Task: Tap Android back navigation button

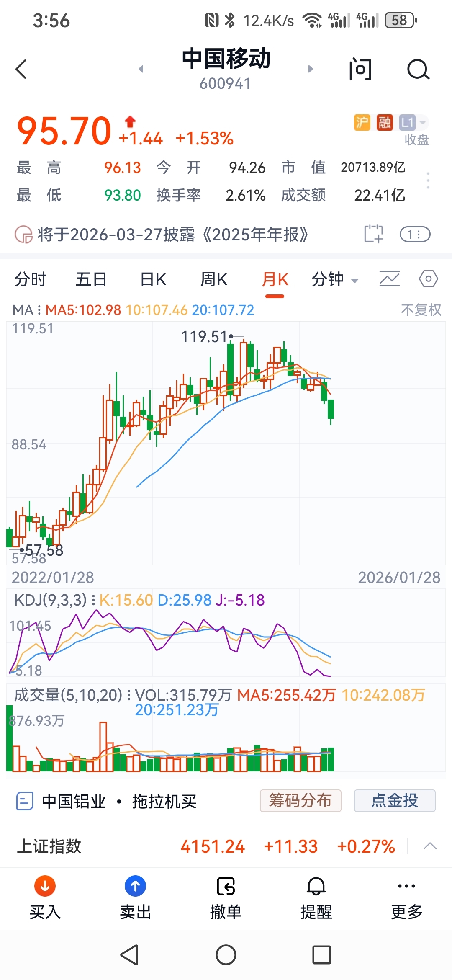Action: point(130,955)
